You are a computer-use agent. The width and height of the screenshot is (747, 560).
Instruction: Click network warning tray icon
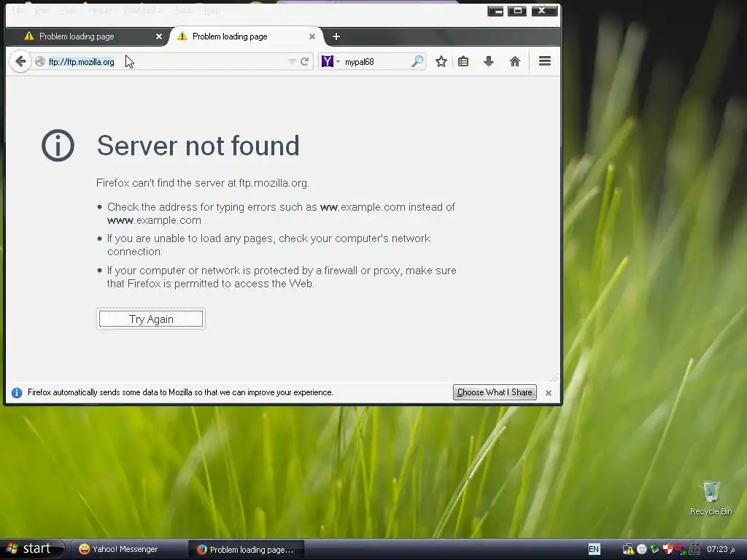click(x=628, y=550)
